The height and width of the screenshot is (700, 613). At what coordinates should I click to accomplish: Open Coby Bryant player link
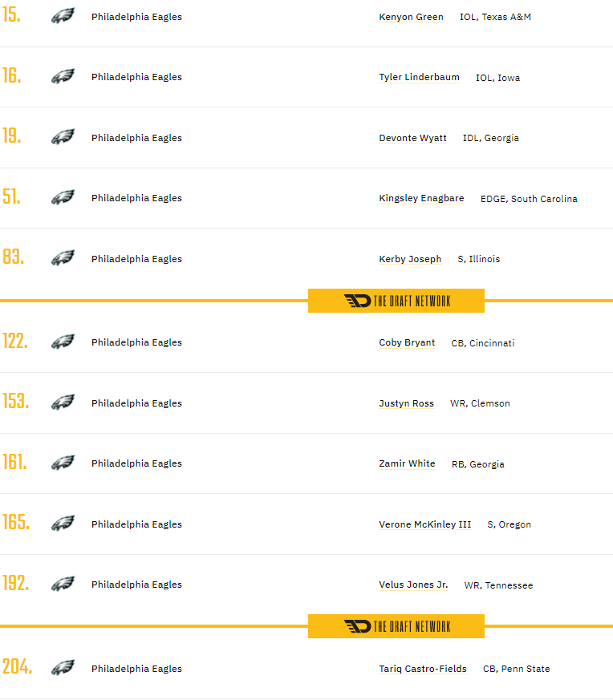[x=407, y=342]
